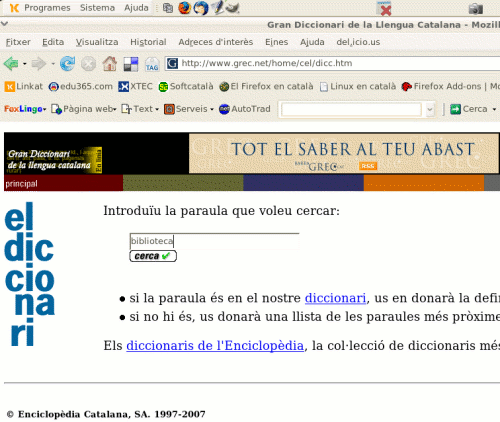Open the edu365.com bookmark
This screenshot has width=500, height=422.
click(81, 87)
